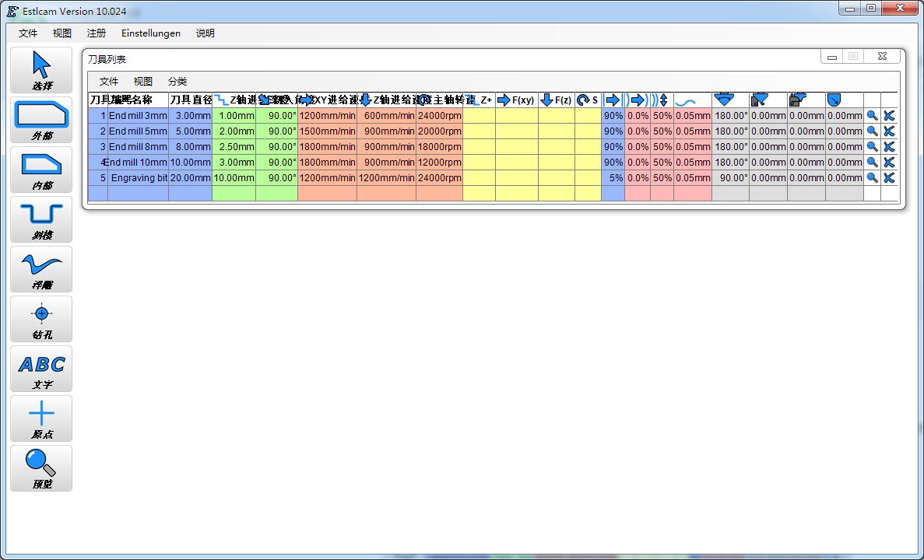This screenshot has width=924, height=560.
Task: Select the 8.00mm diameter cell
Action: tap(191, 147)
